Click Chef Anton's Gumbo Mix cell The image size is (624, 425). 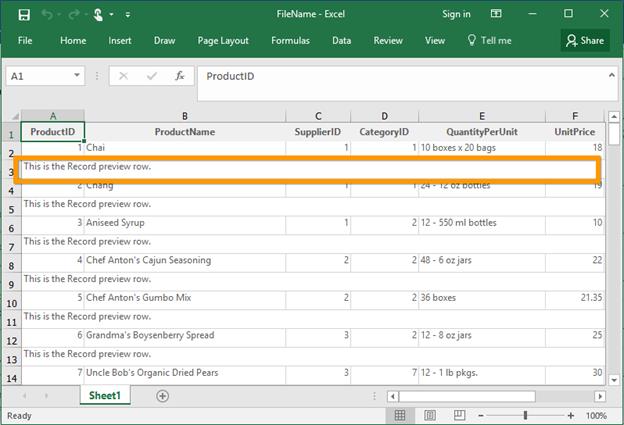[x=185, y=300]
